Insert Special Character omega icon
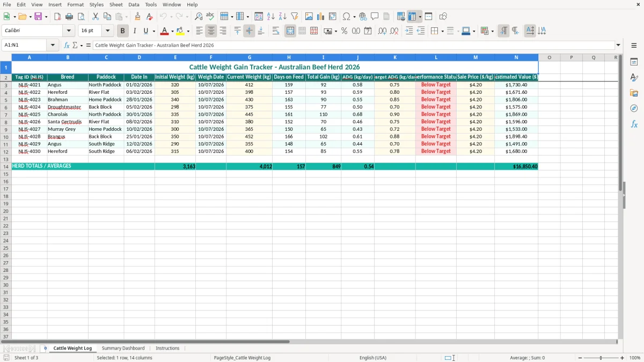Viewport: 644px width, 362px height. (347, 17)
